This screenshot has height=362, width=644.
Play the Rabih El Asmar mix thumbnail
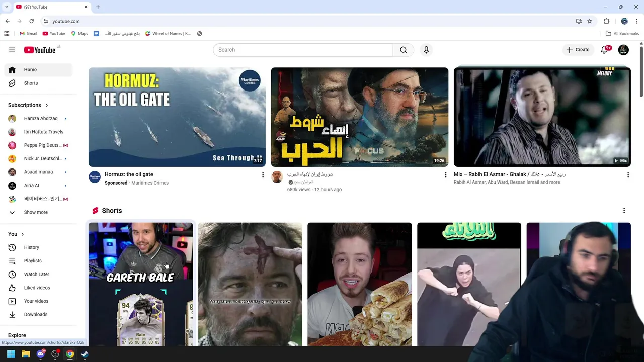click(x=542, y=117)
